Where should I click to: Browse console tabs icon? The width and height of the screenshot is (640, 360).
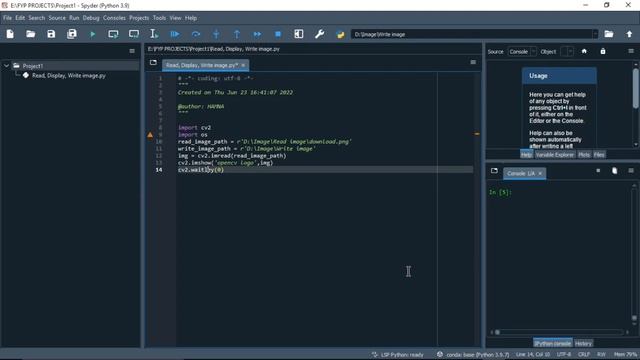point(494,171)
